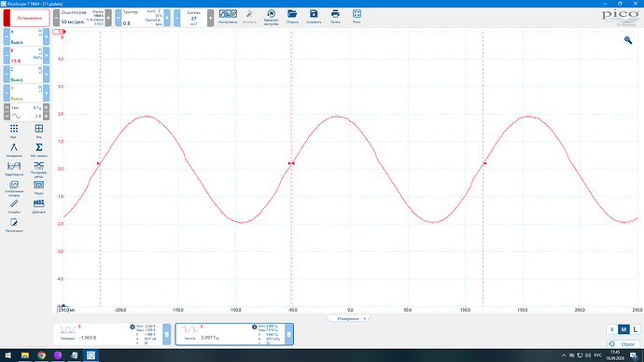Screen dimensions: 644x362
Task: Open Мат. каналы sigma icon
Action: pyautogui.click(x=39, y=150)
